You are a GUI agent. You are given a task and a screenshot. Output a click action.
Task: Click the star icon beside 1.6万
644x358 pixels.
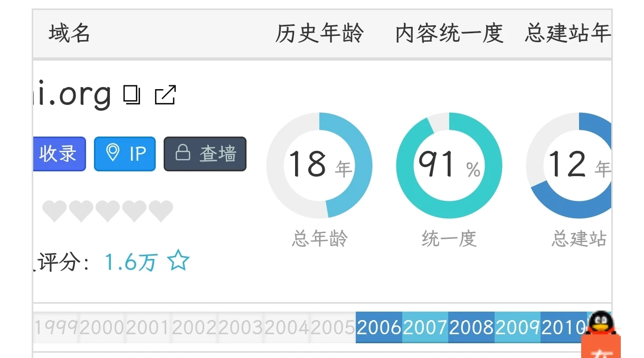(x=178, y=261)
